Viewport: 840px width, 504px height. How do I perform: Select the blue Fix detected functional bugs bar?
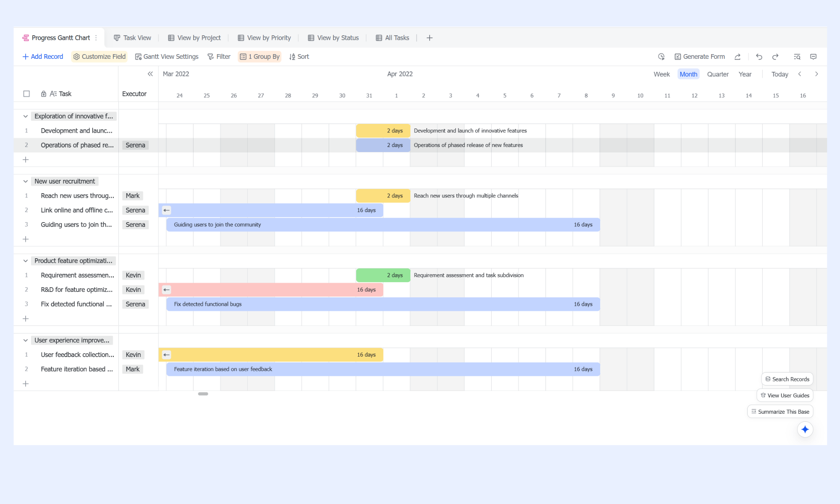click(x=383, y=304)
